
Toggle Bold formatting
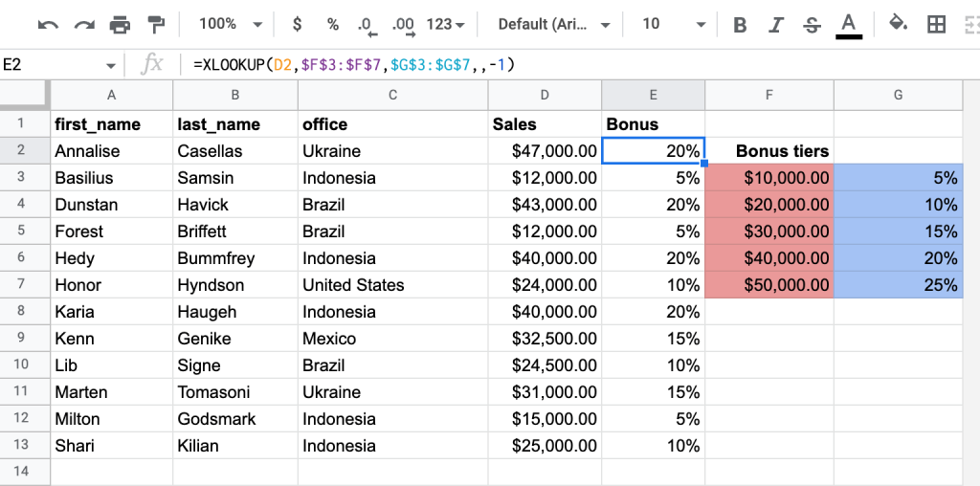click(740, 25)
